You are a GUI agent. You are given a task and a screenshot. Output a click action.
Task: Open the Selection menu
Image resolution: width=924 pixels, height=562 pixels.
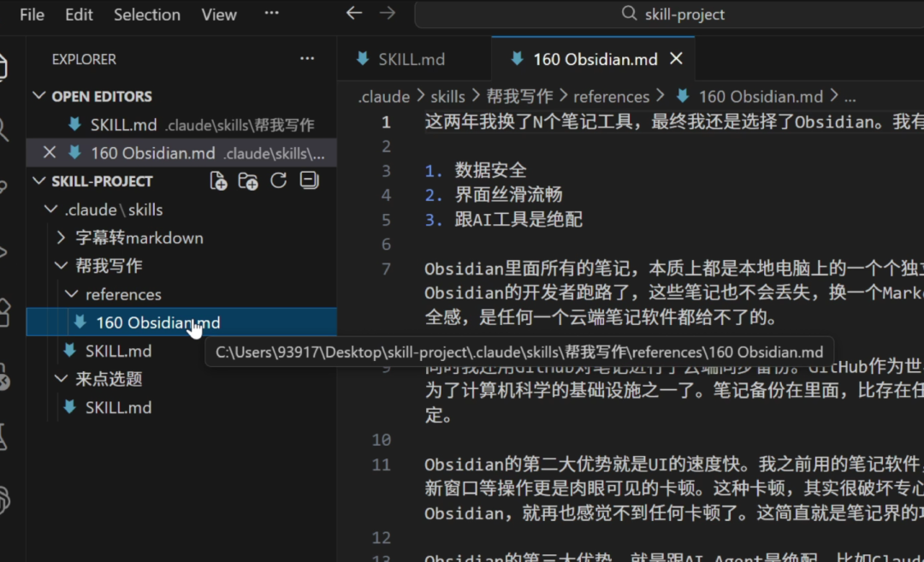147,15
